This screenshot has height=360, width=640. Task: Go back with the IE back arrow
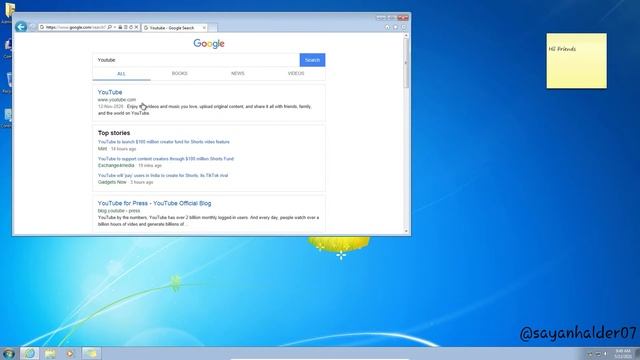(21, 27)
